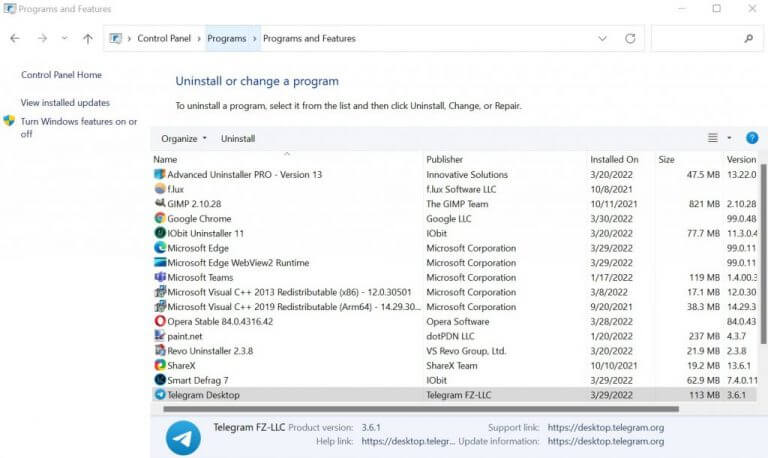Click the support link desktop.telegram.org value
The width and height of the screenshot is (768, 458).
tap(605, 427)
